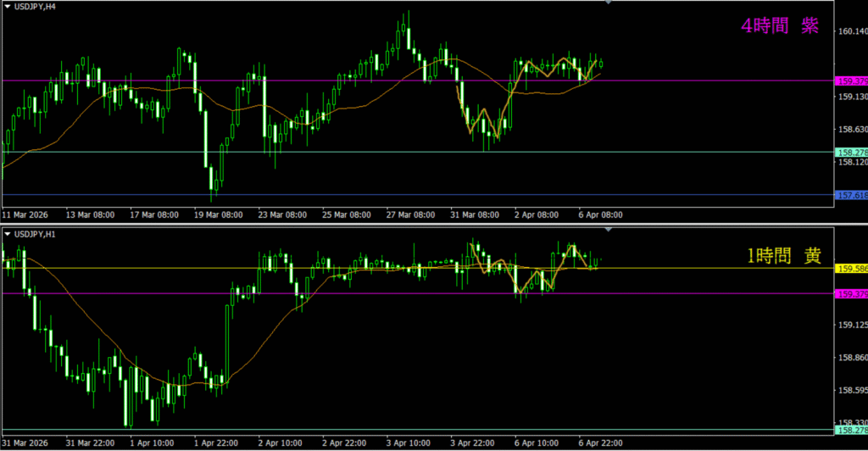
Task: Select the blue 157.618 price tag on H4 chart
Action: (x=850, y=195)
